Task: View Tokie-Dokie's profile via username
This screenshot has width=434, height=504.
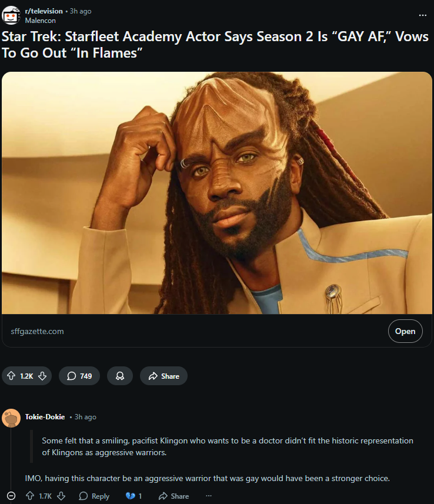Action: 45,417
